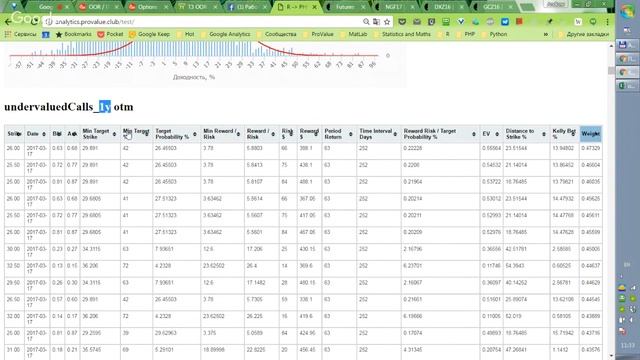Sort table by EV column
640x360 pixels.
pos(491,134)
